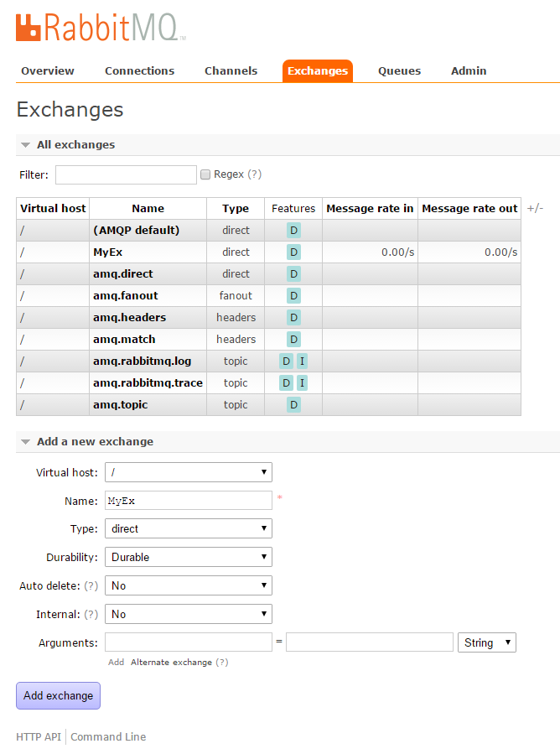This screenshot has width=560, height=754.
Task: Click the Internal help question mark
Action: coord(91,614)
